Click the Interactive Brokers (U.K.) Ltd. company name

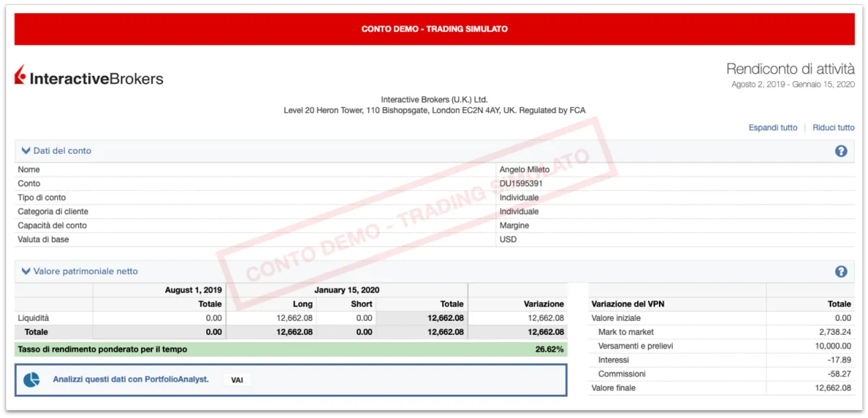point(435,100)
